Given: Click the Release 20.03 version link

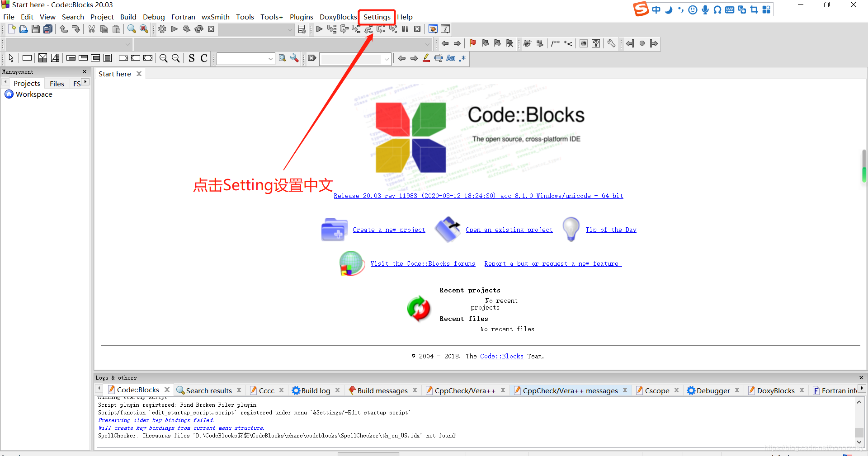Looking at the screenshot, I should [478, 196].
